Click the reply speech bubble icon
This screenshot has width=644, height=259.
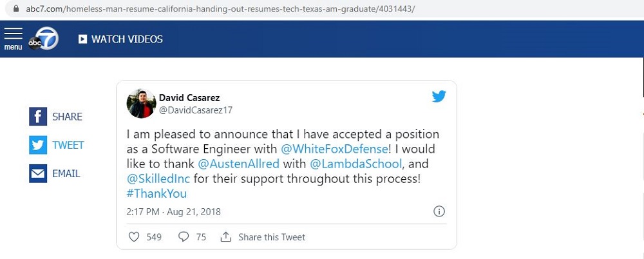click(x=184, y=237)
